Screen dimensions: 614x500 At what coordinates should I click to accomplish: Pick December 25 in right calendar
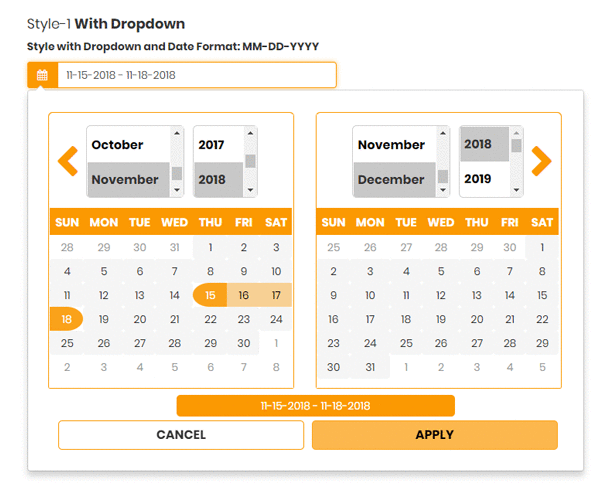coord(404,343)
